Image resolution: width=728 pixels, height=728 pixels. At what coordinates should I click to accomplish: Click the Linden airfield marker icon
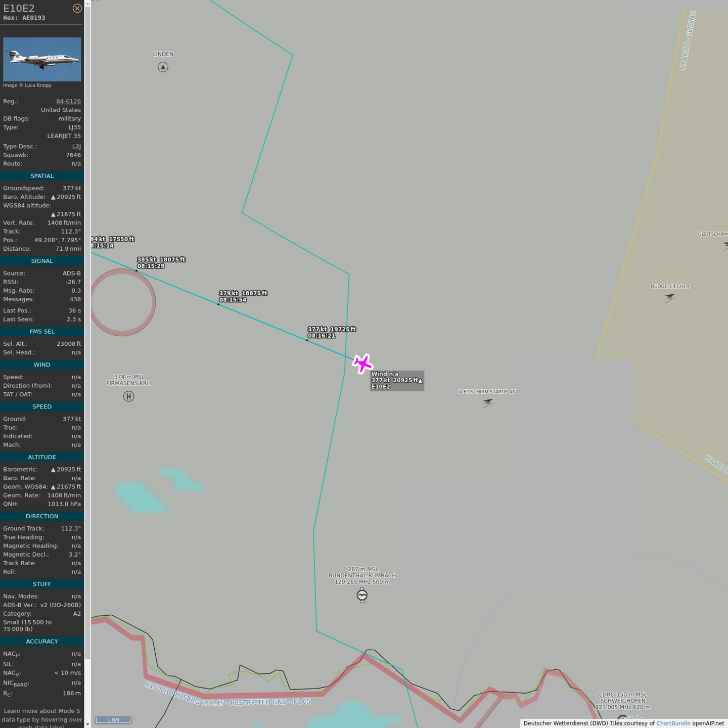(x=163, y=67)
